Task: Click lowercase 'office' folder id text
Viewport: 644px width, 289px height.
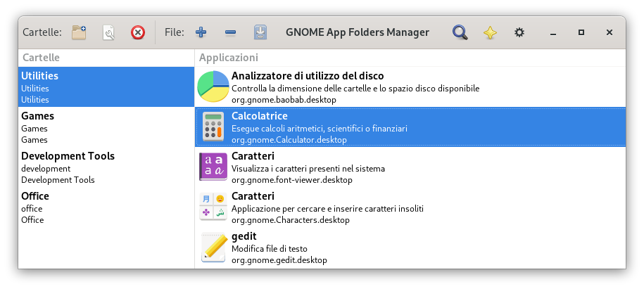Action: click(32, 209)
